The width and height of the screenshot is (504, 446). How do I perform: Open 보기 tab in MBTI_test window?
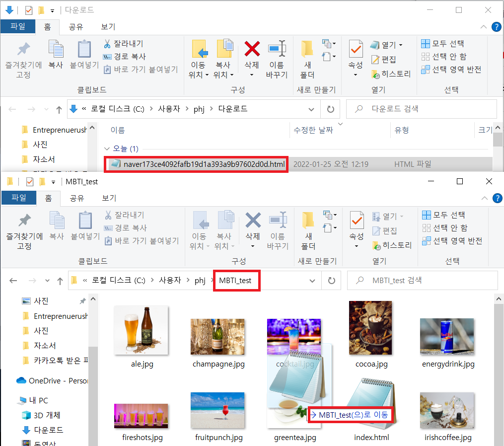tap(109, 198)
